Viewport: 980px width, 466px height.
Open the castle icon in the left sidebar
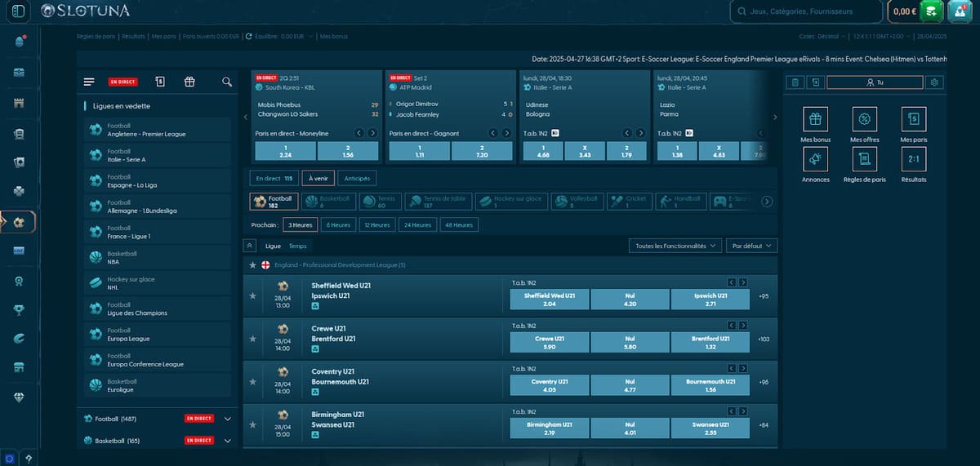[20, 104]
